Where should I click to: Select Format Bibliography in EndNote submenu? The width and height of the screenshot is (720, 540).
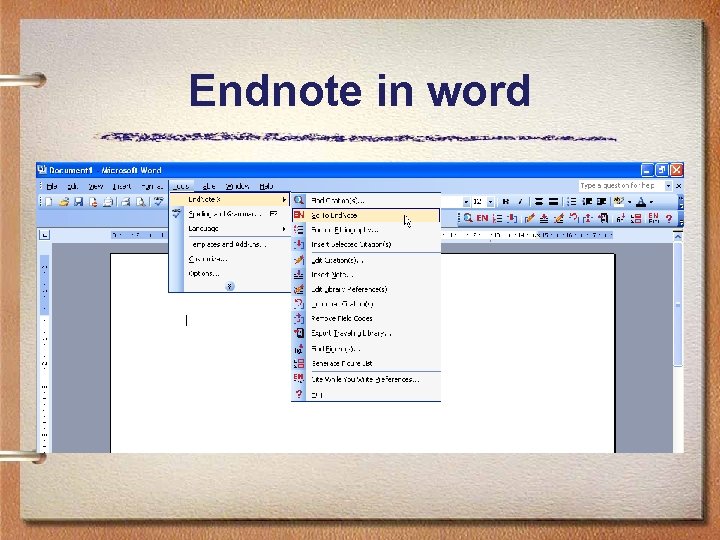(366, 230)
